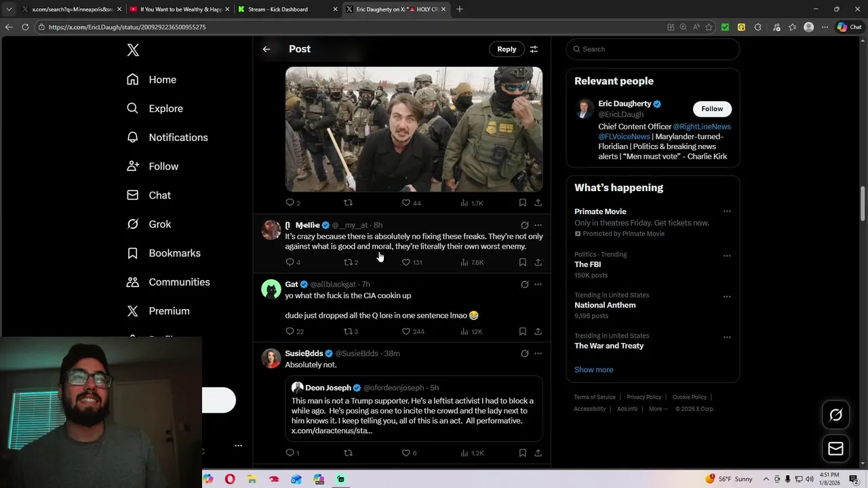Click the Reply button in Post header
Viewport: 868px width, 488px height.
coord(507,49)
